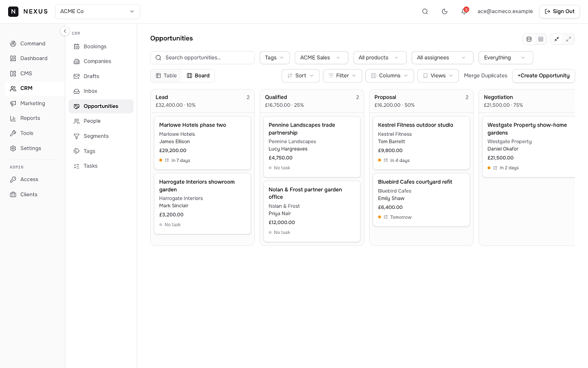Sign out of the account
Viewport: 588px width, 368px height.
point(559,11)
